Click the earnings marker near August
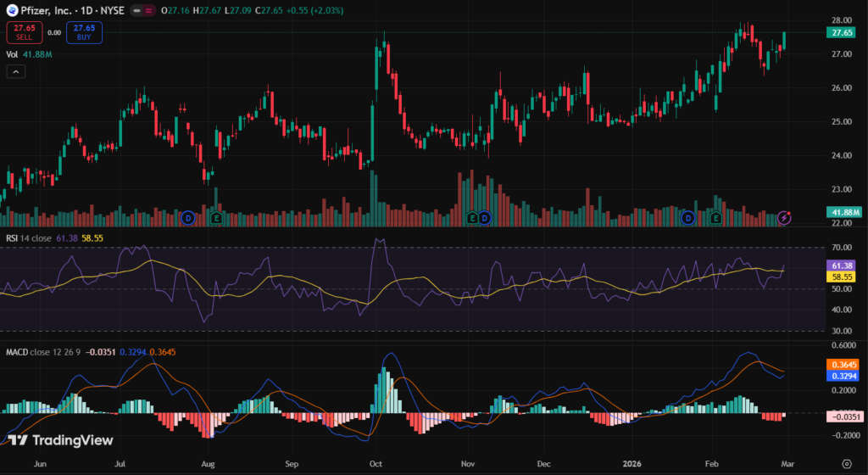The height and width of the screenshot is (475, 868). (x=217, y=218)
